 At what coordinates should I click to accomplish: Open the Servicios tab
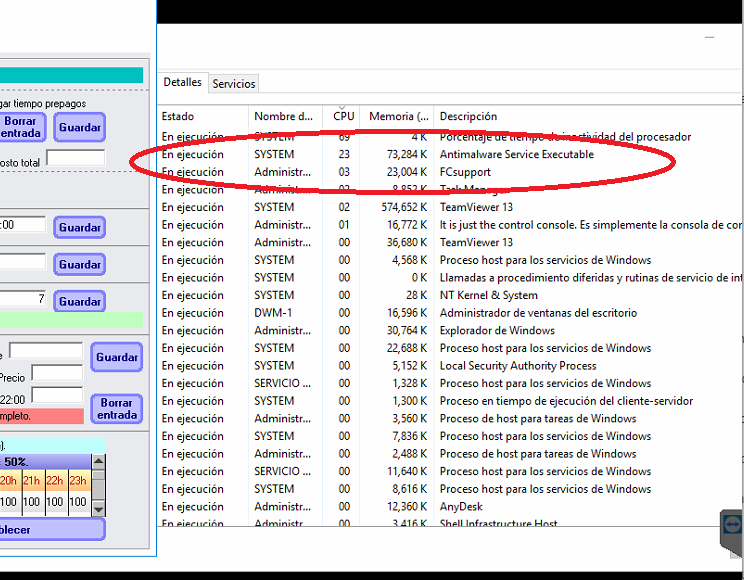point(233,84)
